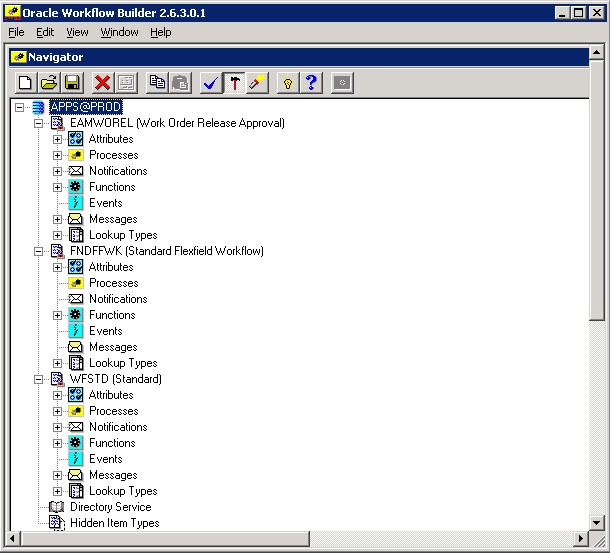Expand Attributes under EAMWOREL

(x=57, y=139)
